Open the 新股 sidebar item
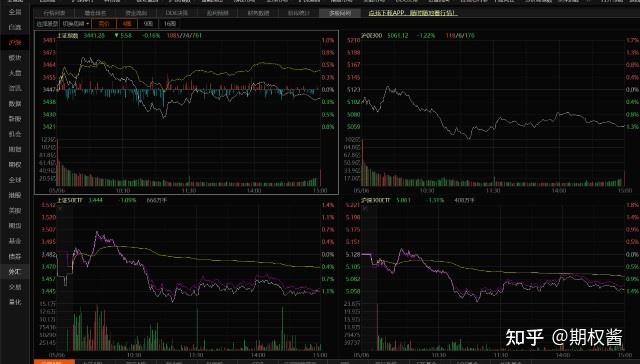The image size is (640, 364). [x=15, y=119]
